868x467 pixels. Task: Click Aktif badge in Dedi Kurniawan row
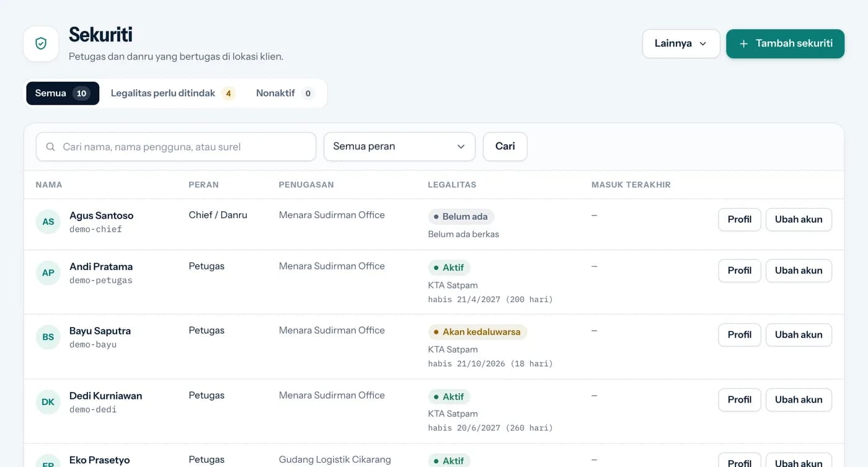coord(449,396)
